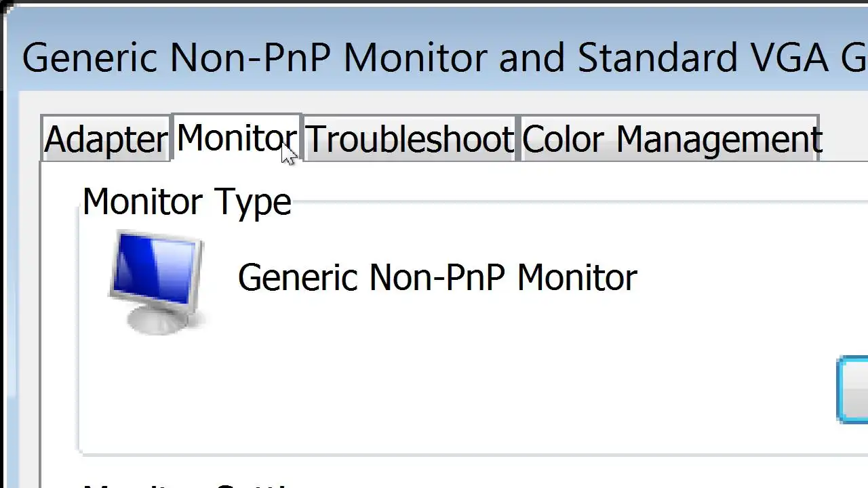Screen dimensions: 868x488
Task: Click the "Monitor Type" group heading
Action: tap(186, 202)
